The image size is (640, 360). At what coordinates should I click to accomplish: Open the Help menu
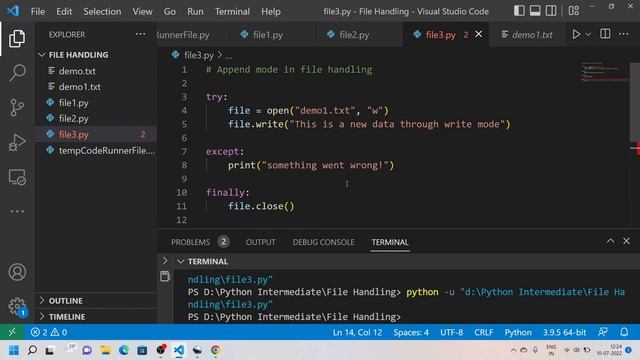271,11
